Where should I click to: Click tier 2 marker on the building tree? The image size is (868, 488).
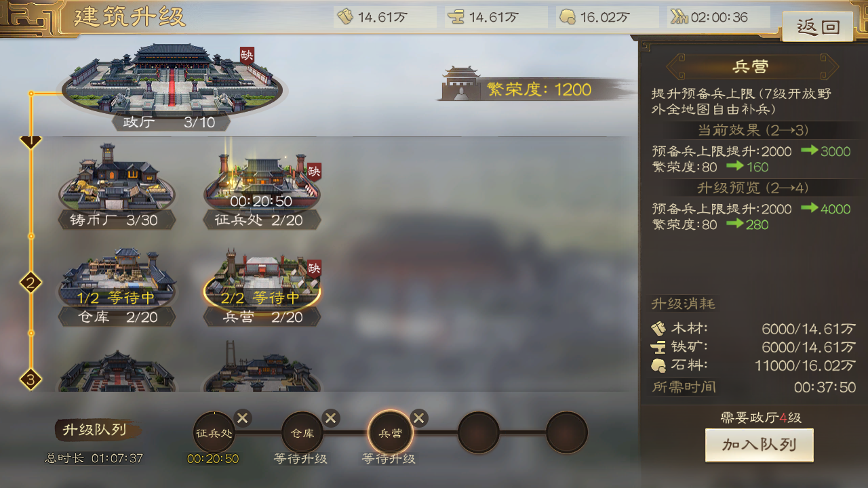click(31, 283)
